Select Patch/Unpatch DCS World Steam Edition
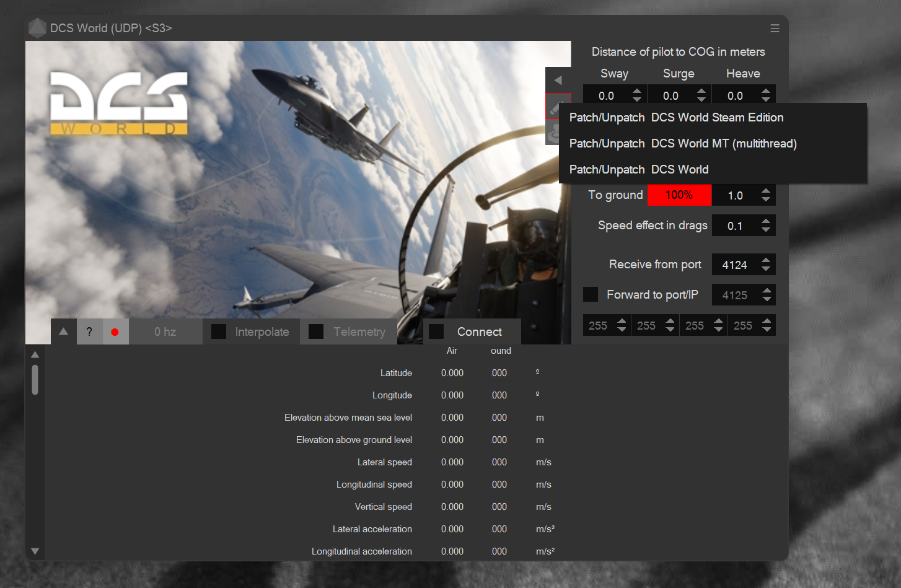Viewport: 901px width, 588px height. tap(676, 118)
